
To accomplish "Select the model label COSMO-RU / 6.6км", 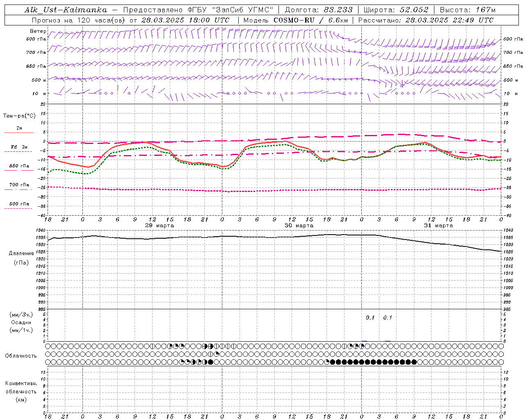I will tap(310, 20).
